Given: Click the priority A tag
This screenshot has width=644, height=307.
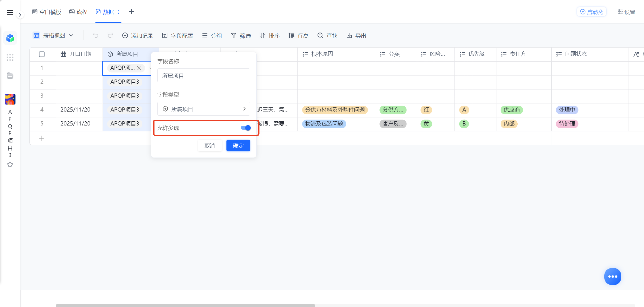Looking at the screenshot, I should (x=464, y=110).
